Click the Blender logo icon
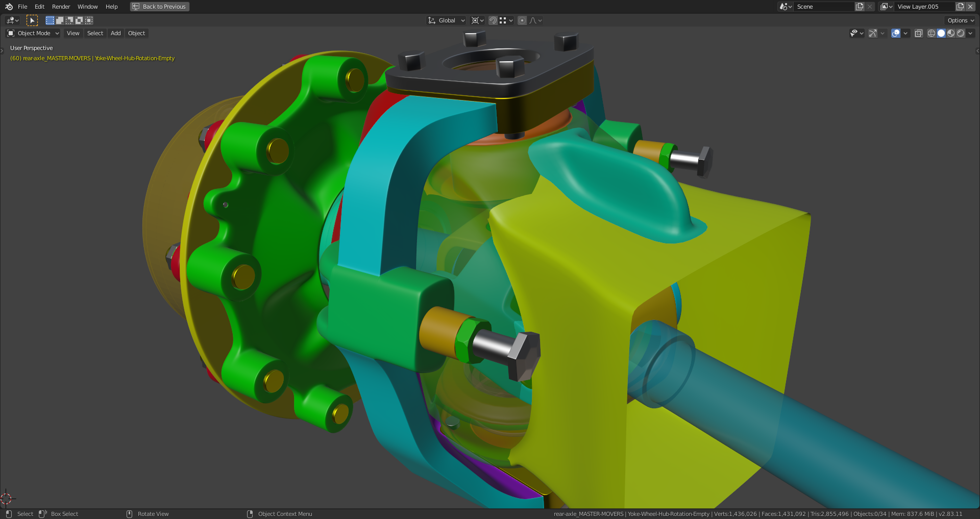This screenshot has width=980, height=519. pos(9,7)
